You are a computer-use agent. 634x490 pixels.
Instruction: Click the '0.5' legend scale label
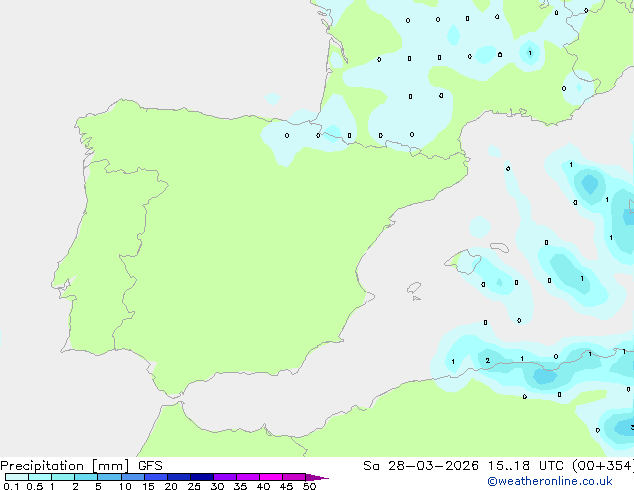click(x=35, y=486)
